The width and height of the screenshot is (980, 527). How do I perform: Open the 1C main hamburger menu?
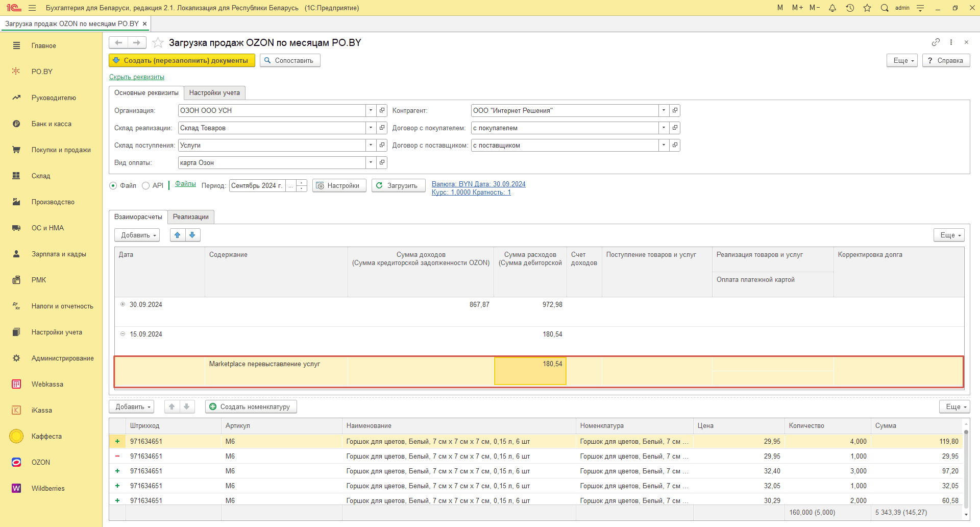pos(32,8)
